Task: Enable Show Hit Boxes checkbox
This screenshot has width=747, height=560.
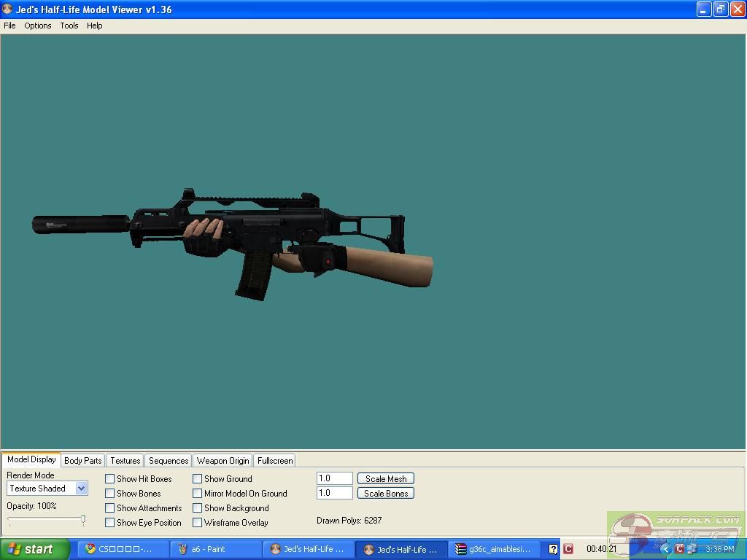Action: point(110,479)
